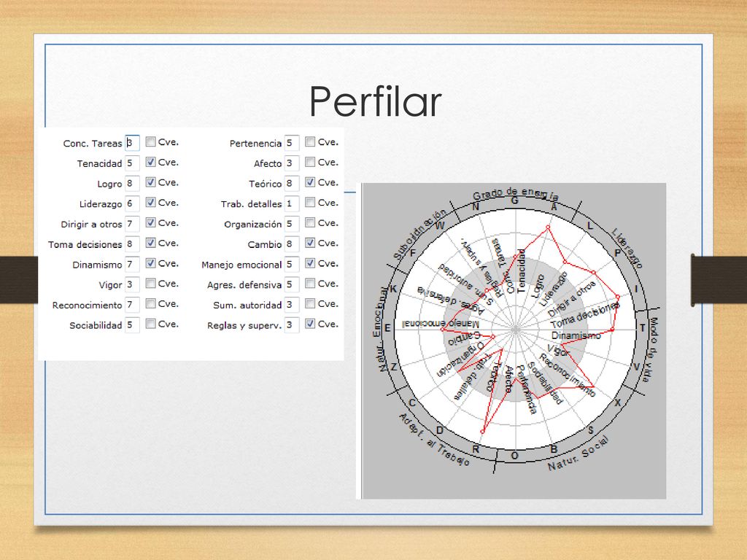This screenshot has width=747, height=560.
Task: Click the Agres. defensiva value field
Action: 292,285
